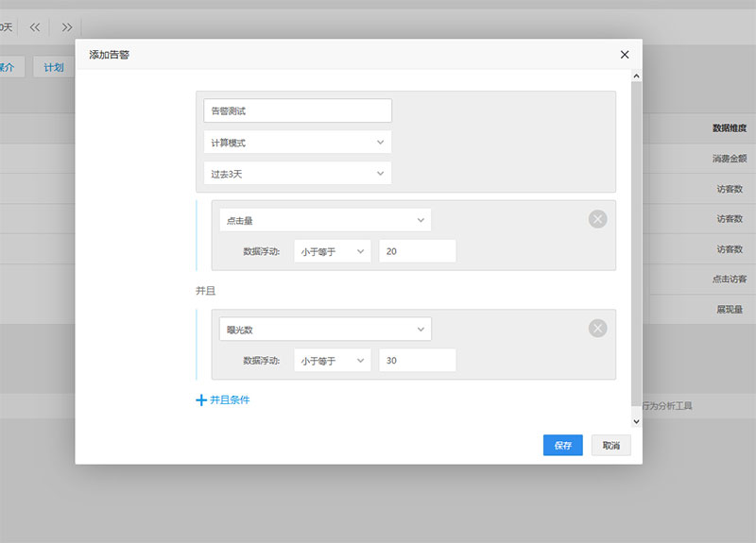
Task: Click the 保存 button
Action: click(x=562, y=445)
